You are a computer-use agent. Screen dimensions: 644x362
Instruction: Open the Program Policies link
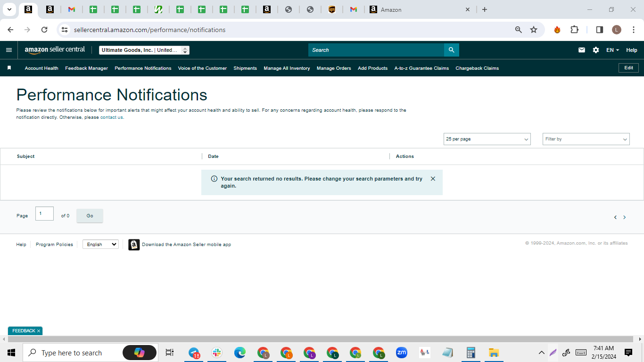tap(54, 244)
